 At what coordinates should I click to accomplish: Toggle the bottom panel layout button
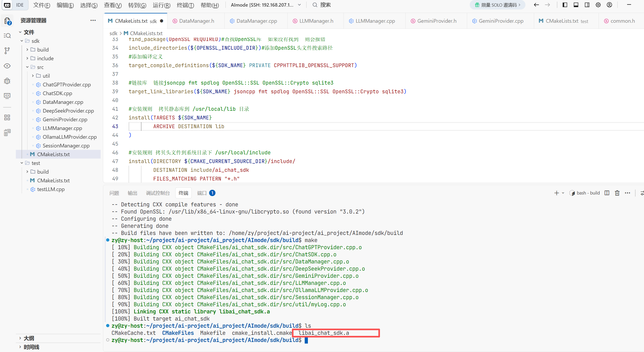[576, 5]
